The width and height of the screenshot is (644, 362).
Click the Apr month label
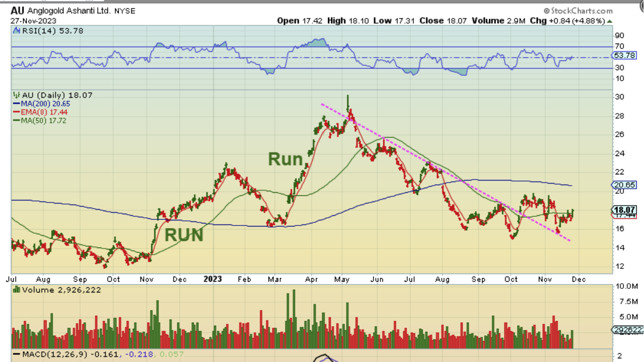[x=310, y=279]
